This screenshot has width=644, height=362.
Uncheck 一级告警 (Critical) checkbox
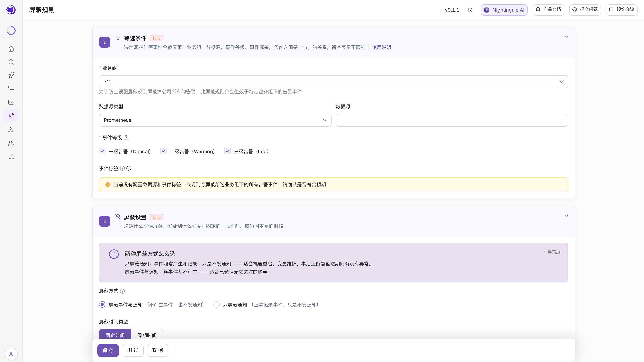pos(102,151)
